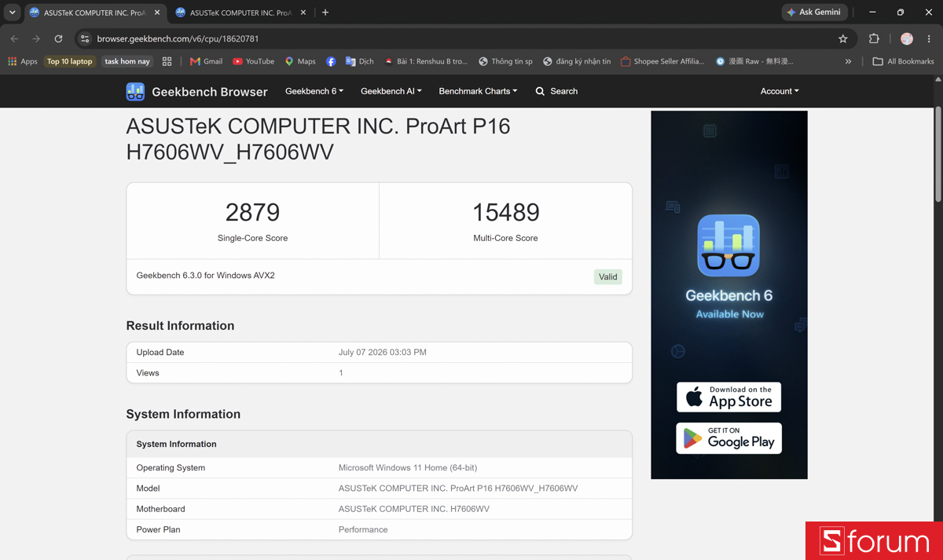Click the magnifier Search icon in navbar

540,91
